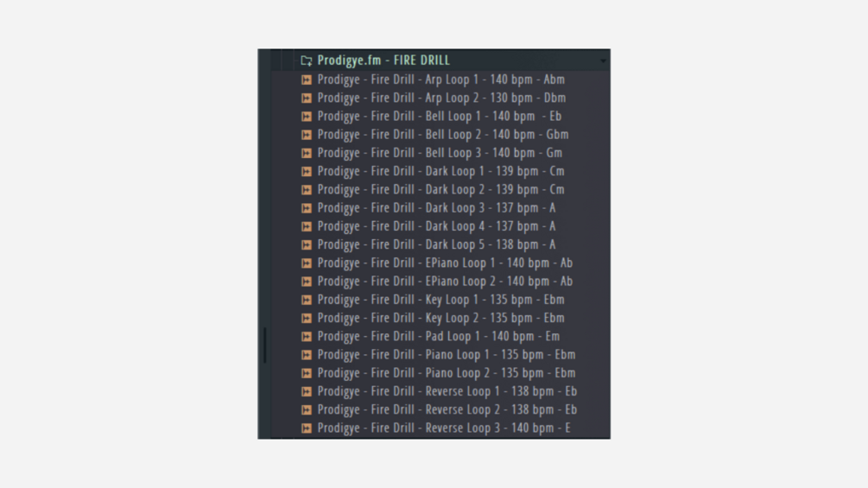Viewport: 868px width, 488px height.
Task: Select 'Reverse Loop 2 - 138 bpm - Eb' sample name
Action: pyautogui.click(x=447, y=410)
